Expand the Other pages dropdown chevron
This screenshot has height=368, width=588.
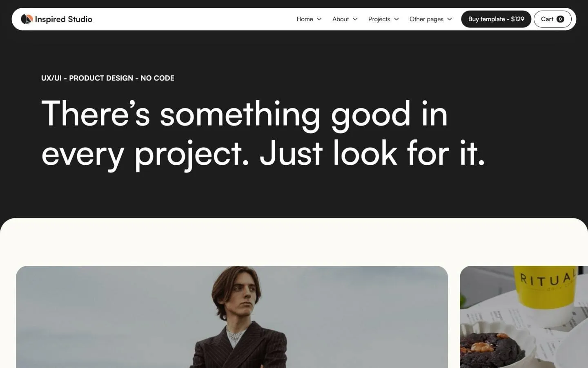(450, 19)
